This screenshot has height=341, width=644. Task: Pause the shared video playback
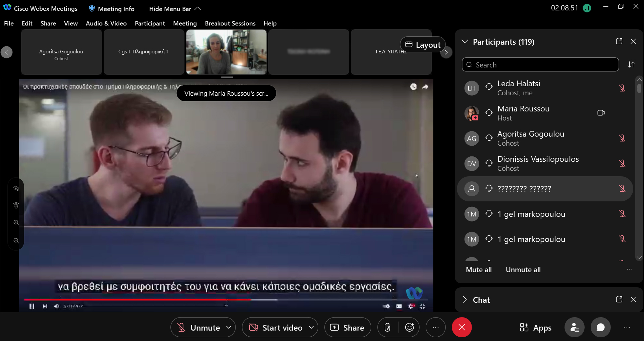[x=32, y=306]
